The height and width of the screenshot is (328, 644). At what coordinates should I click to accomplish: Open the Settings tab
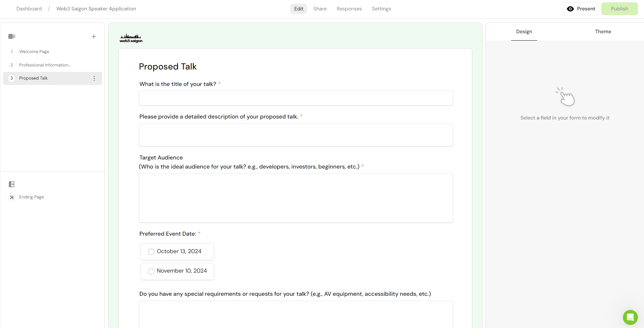tap(381, 9)
